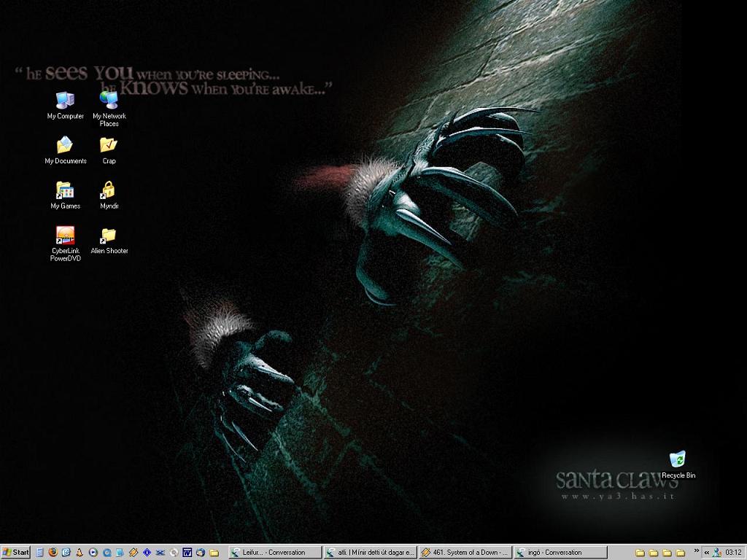
Task: Open MSN Messenger tray icon
Action: [x=716, y=553]
